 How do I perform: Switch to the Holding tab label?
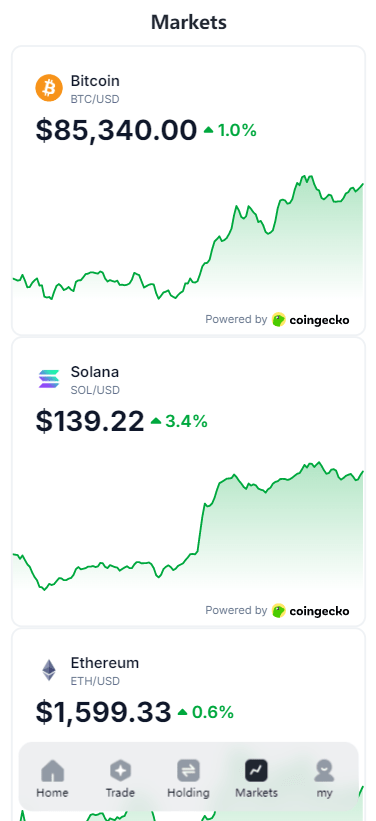coord(188,793)
